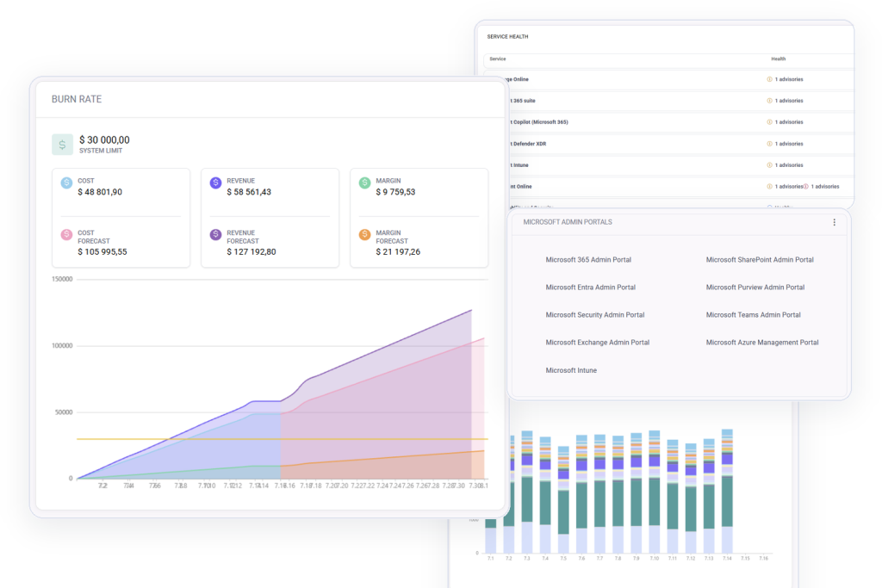
Task: Open Microsoft Purview Admin Portal link
Action: pos(755,288)
